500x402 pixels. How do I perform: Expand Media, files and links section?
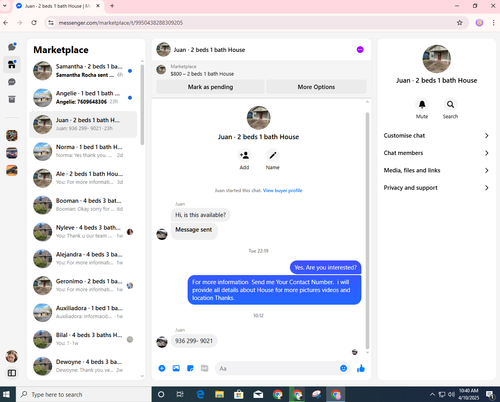436,170
